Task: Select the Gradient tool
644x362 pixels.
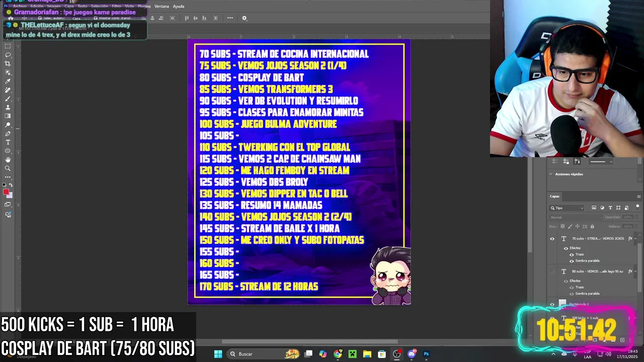Action: (x=8, y=116)
